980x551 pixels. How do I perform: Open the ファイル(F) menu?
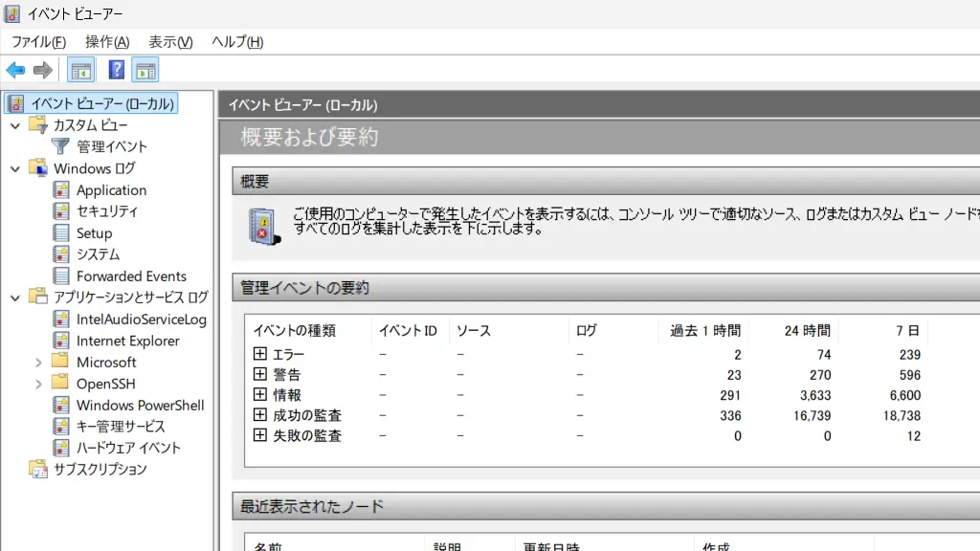pos(38,42)
